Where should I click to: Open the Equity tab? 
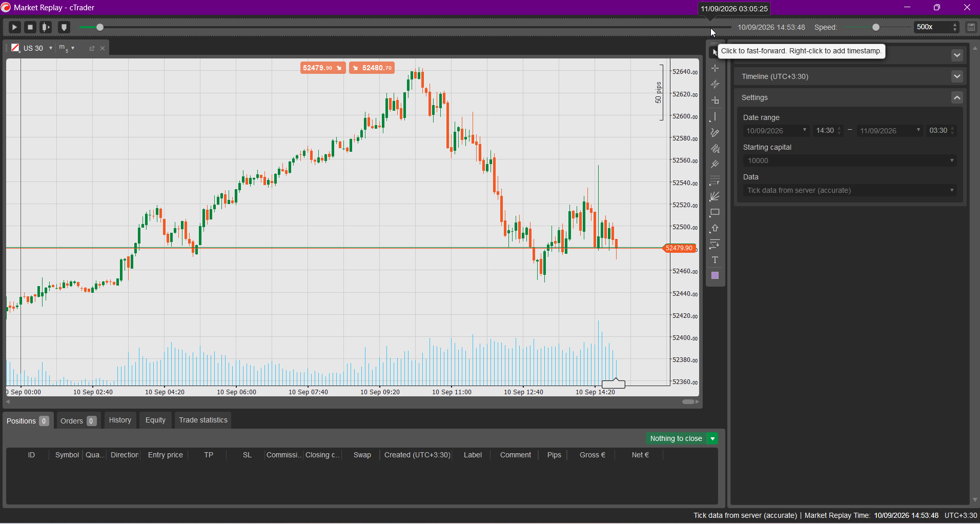pos(155,420)
